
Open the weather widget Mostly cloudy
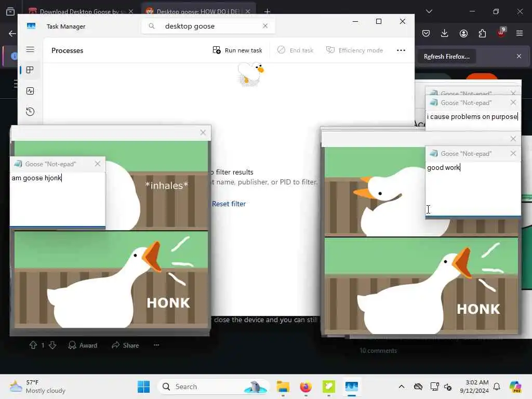37,387
